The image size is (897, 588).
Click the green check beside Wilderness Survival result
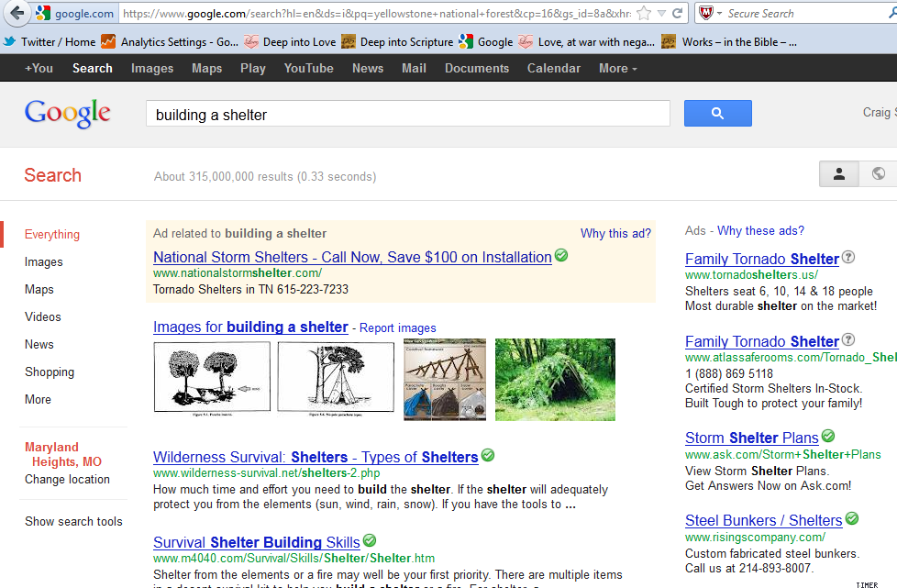[488, 455]
